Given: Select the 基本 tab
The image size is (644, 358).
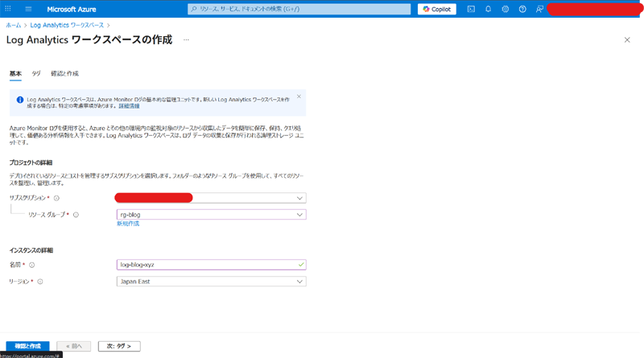Looking at the screenshot, I should pos(15,73).
